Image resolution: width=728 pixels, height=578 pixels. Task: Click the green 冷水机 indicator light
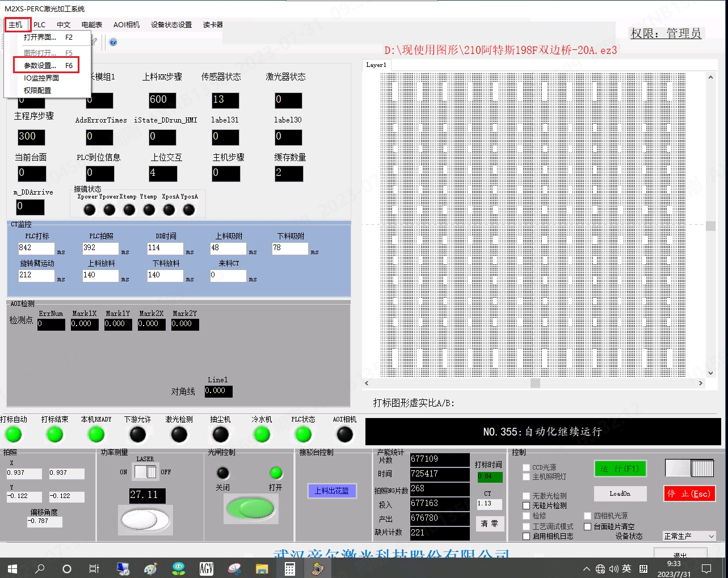click(262, 434)
